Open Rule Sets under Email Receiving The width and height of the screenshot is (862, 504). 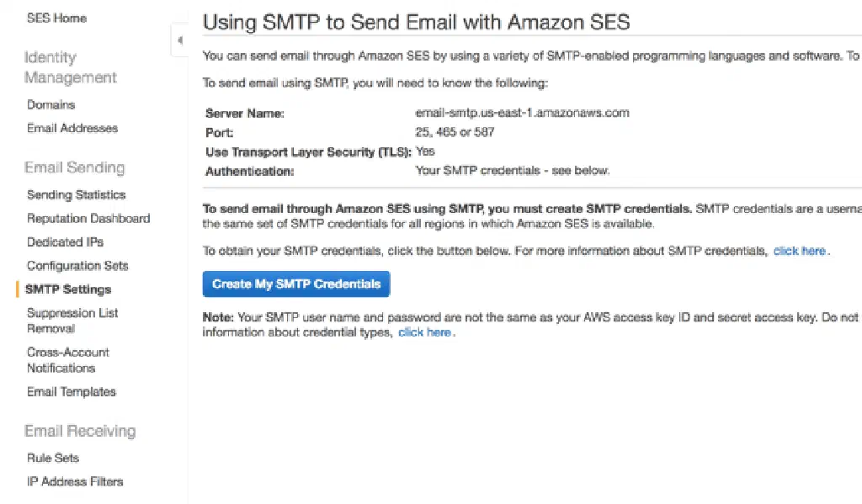53,458
